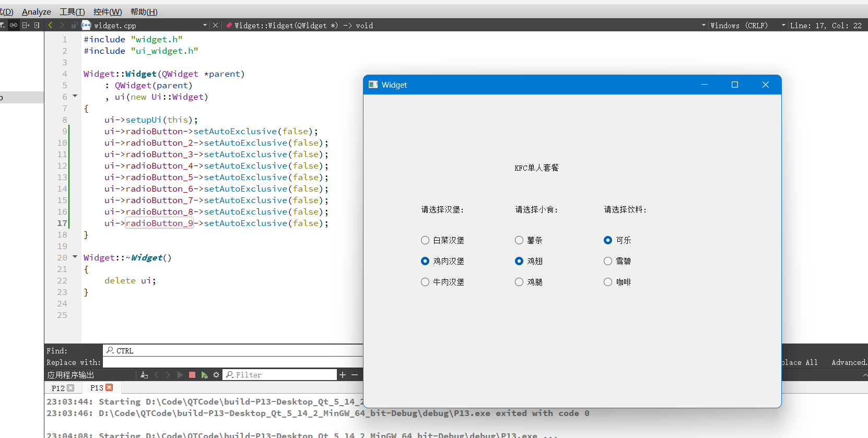Click line number 17 in the gutter
This screenshot has height=438, width=868.
click(x=62, y=223)
